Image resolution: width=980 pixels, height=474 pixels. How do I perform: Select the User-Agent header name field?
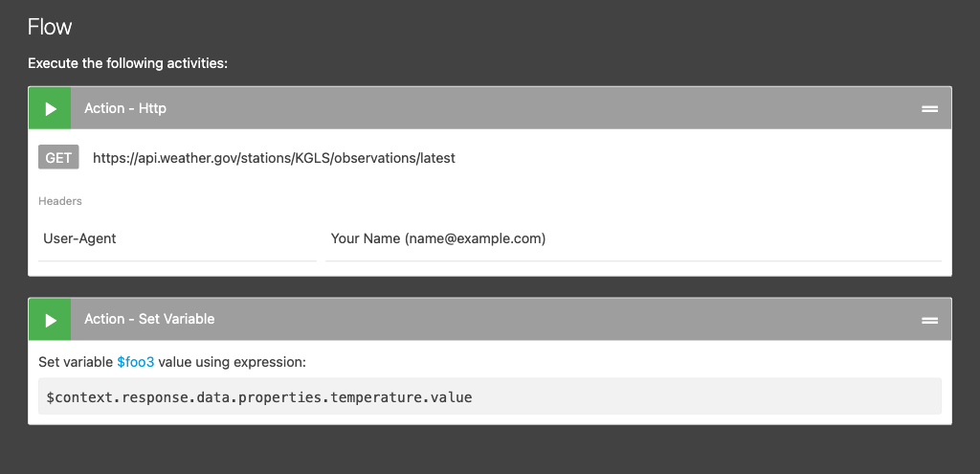[x=177, y=238]
